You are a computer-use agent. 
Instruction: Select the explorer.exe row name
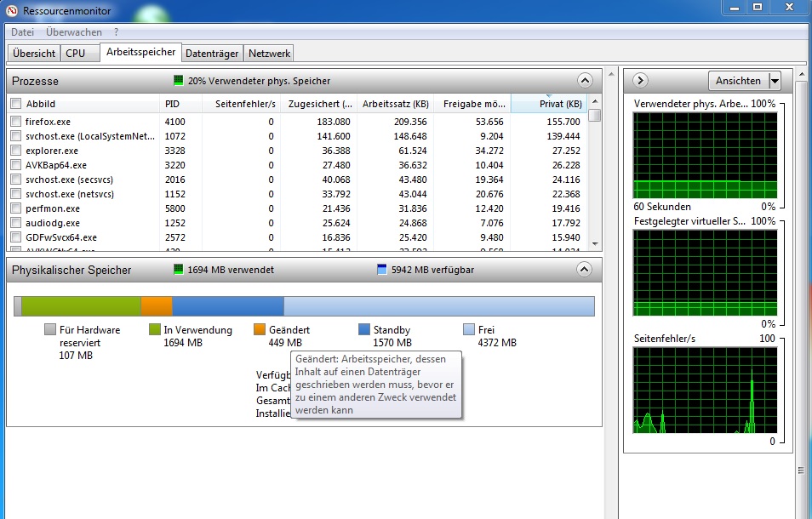[52, 151]
